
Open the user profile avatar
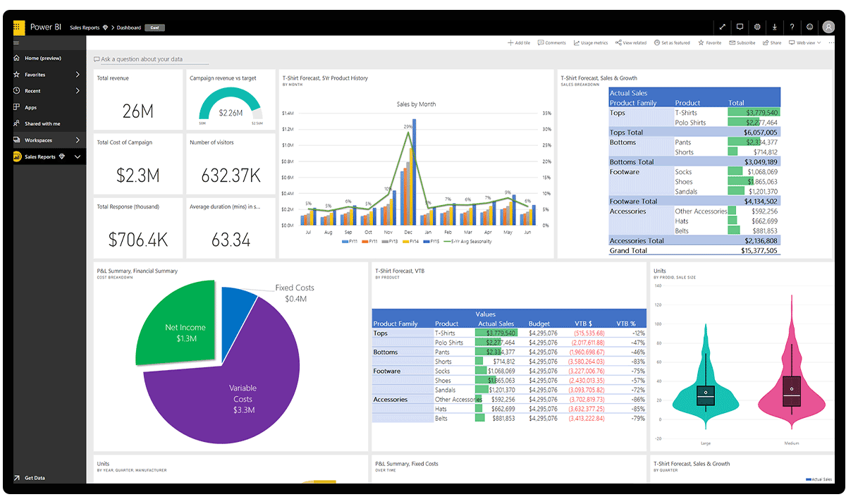coord(828,27)
